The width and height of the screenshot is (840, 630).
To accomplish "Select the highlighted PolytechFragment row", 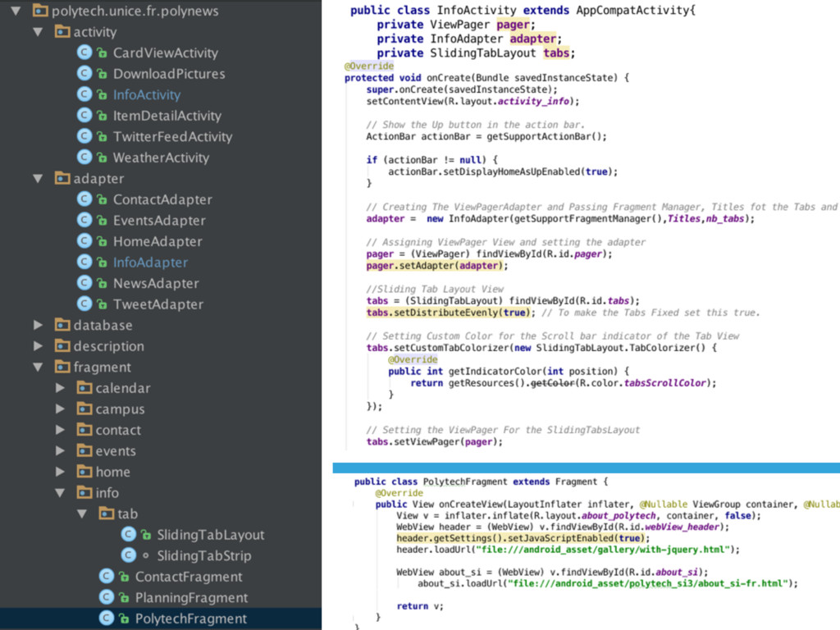I will [161, 618].
